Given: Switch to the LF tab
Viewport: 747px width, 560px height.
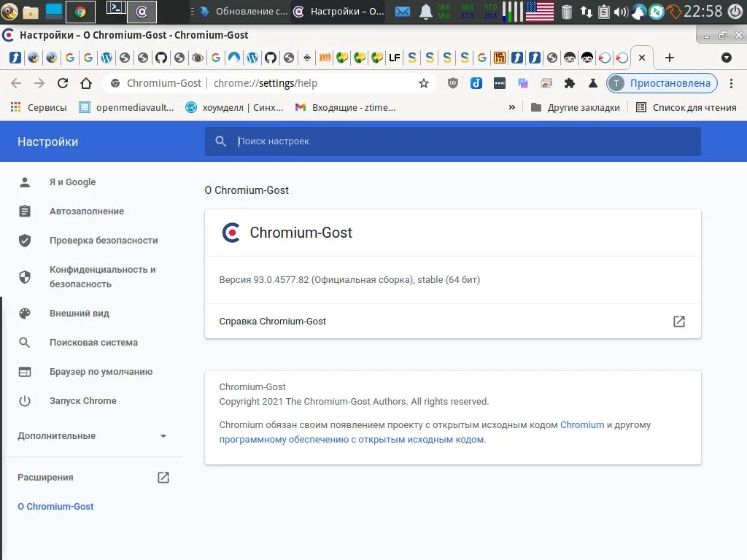Looking at the screenshot, I should (394, 58).
